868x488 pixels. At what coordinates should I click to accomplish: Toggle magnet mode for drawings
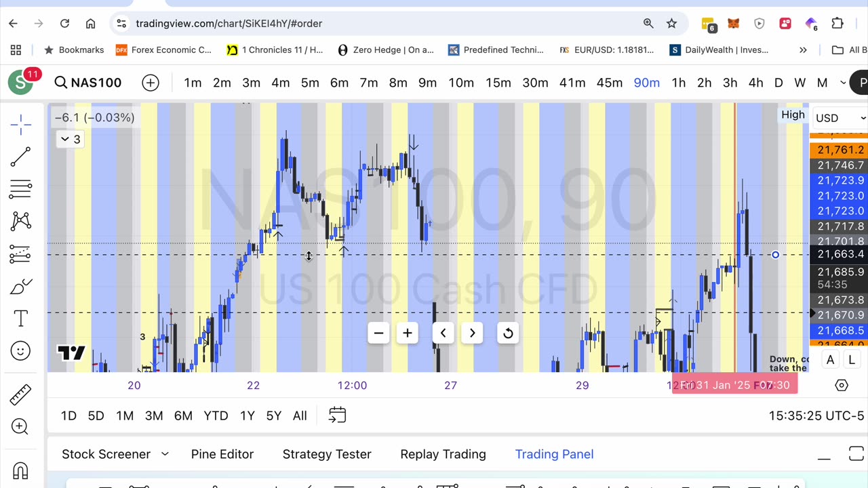pos(20,470)
